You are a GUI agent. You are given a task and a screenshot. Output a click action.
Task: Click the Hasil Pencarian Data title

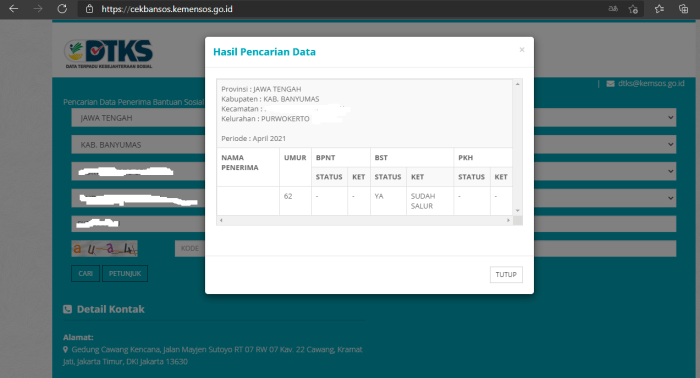pos(264,52)
